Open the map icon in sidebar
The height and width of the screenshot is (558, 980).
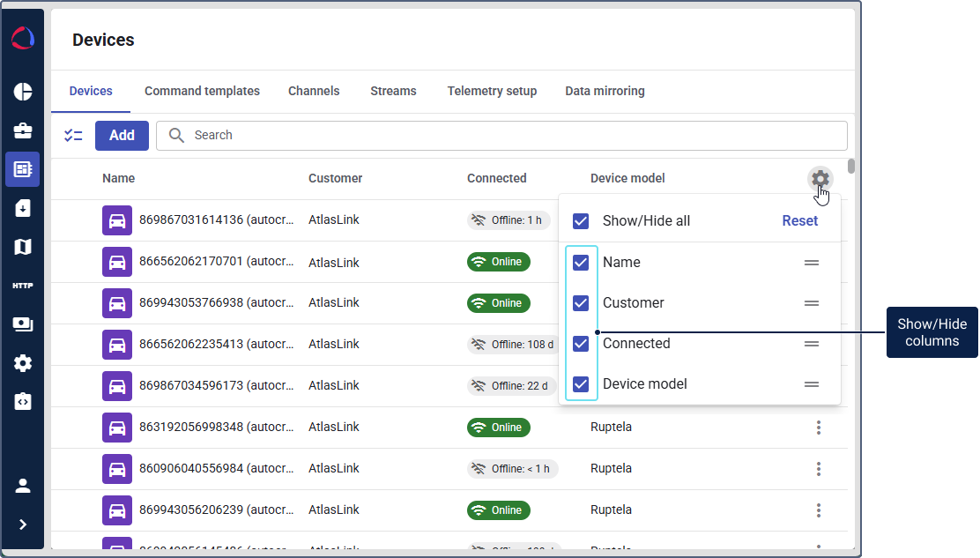click(23, 247)
